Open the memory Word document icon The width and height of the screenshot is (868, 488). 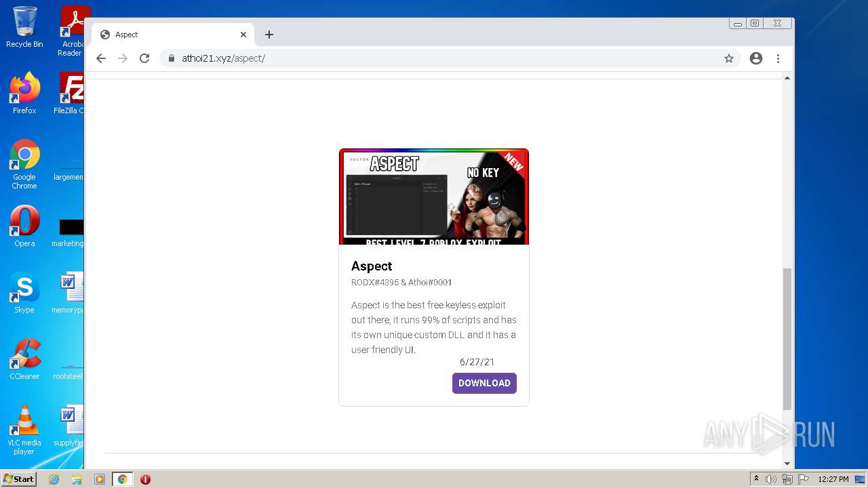[x=68, y=293]
